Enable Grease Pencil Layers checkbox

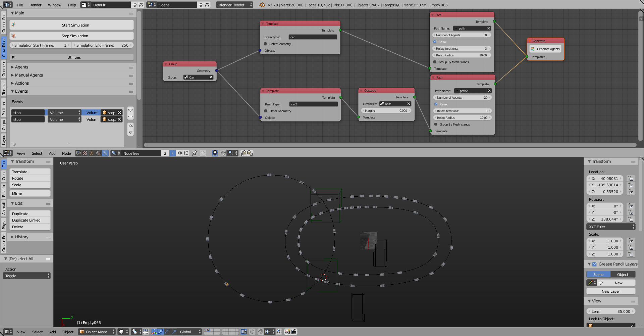tap(594, 264)
